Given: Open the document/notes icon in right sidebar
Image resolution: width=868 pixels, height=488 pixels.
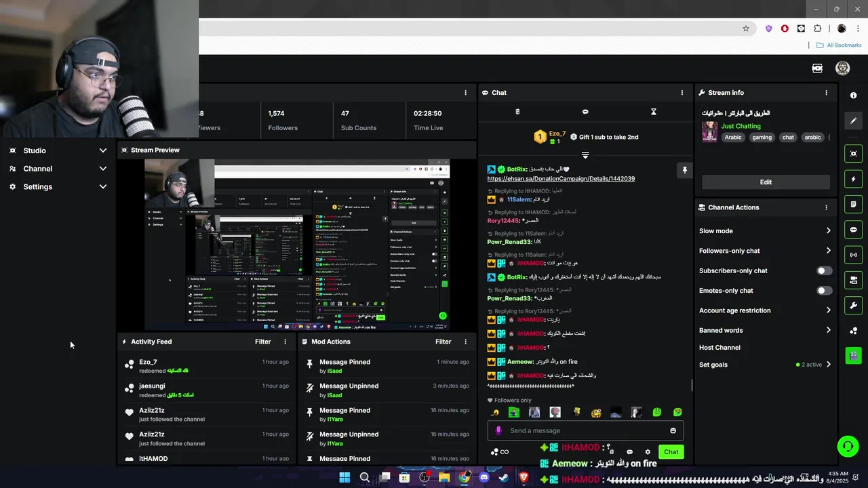Looking at the screenshot, I should [x=854, y=204].
